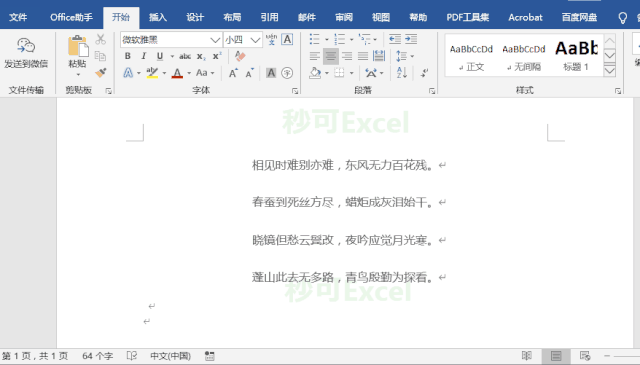The height and width of the screenshot is (365, 640).
Task: Show or hide paragraph marks
Action: click(x=424, y=73)
